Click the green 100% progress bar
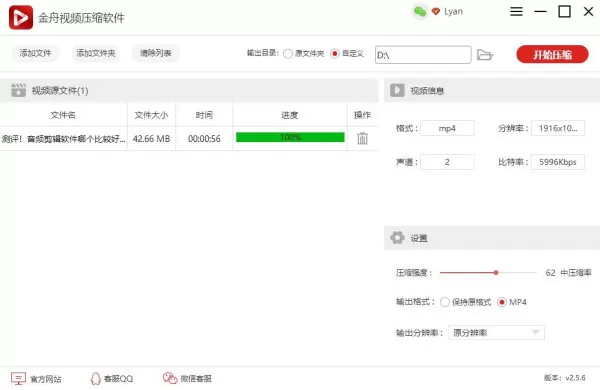The image size is (600, 390). click(x=290, y=137)
